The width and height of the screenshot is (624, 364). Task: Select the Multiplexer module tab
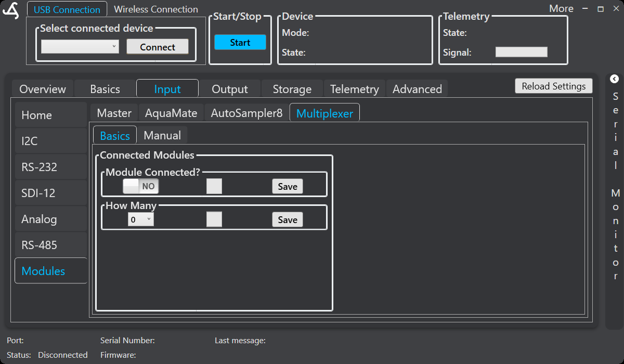click(324, 113)
